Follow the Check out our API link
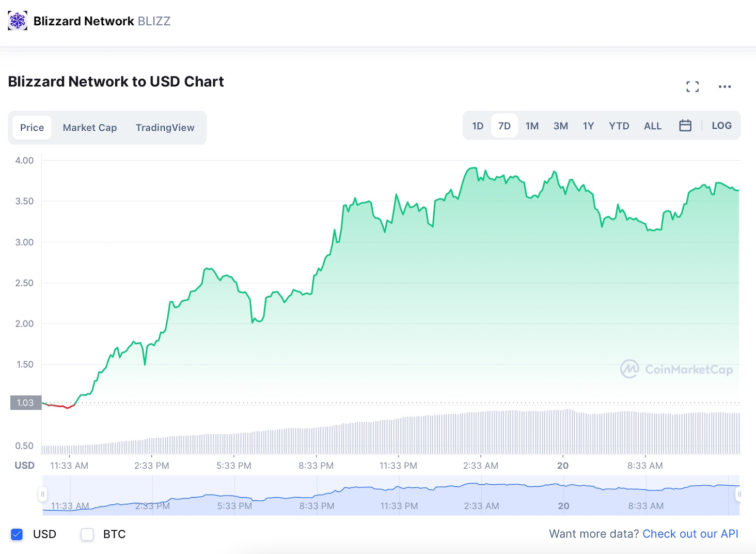 click(x=690, y=534)
